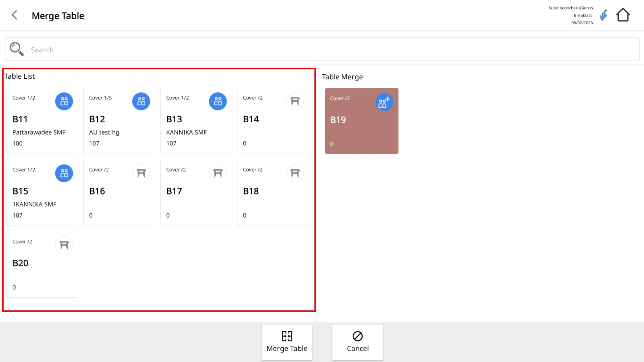
Task: Click the empty table icon on B14
Action: pos(295,101)
